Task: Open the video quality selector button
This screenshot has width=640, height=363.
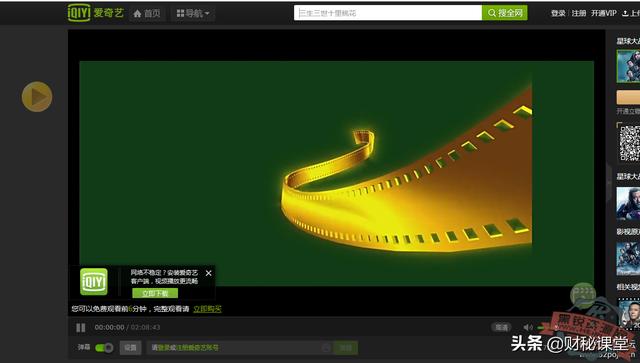Action: (501, 327)
